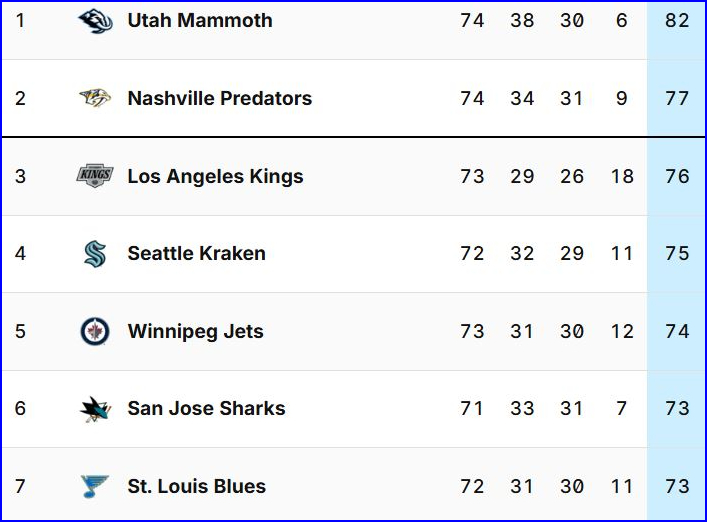Click San Jose Sharks' 33 wins cell
The height and width of the screenshot is (522, 707).
pyautogui.click(x=522, y=409)
